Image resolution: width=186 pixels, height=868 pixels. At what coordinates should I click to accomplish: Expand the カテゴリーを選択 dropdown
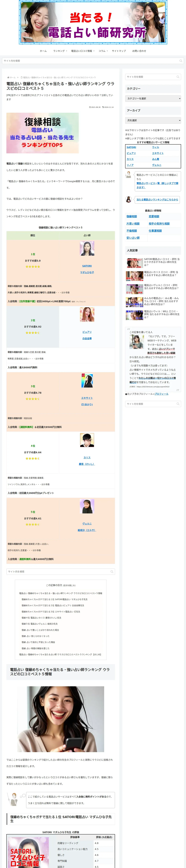coord(153,99)
